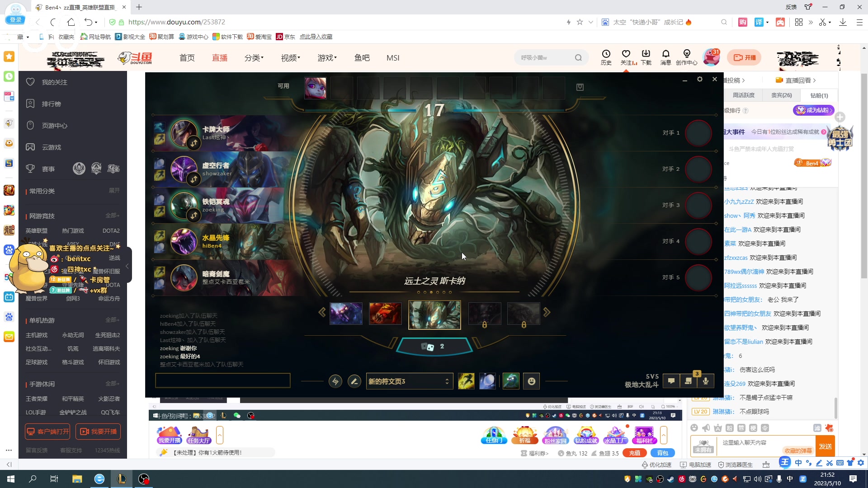This screenshot has height=488, width=868.
Task: Open the 关注 heart icon
Action: coord(626,57)
